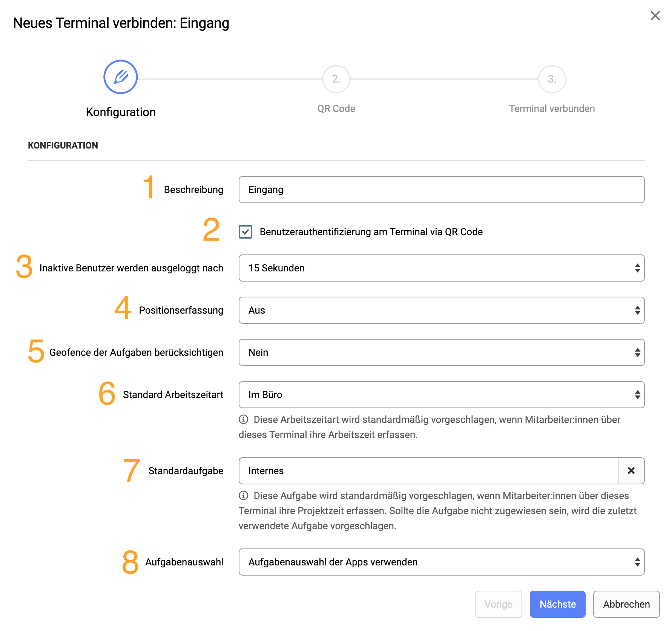Click the Positionserfassung label

[181, 310]
